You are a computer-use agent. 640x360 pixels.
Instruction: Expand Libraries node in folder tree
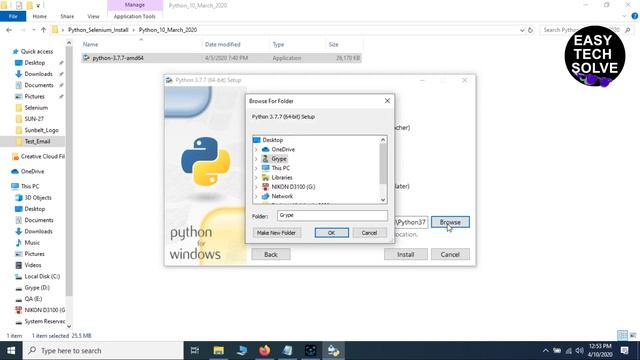(x=256, y=178)
